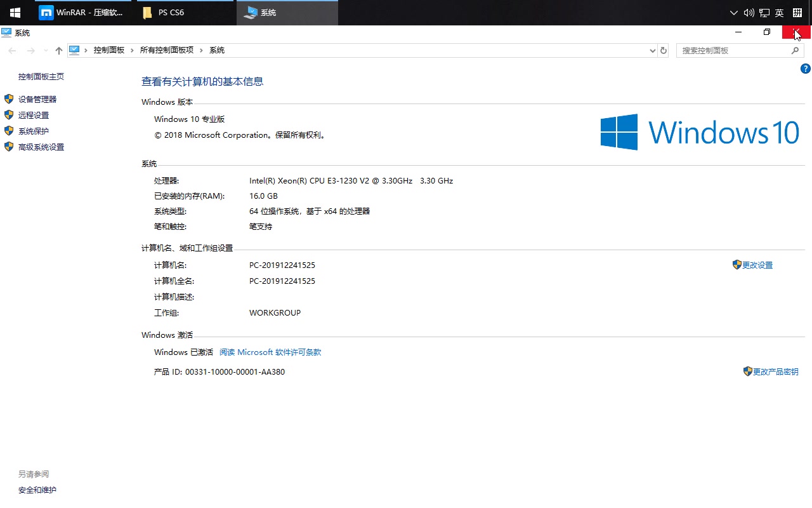Open the blue help question mark

(806, 69)
